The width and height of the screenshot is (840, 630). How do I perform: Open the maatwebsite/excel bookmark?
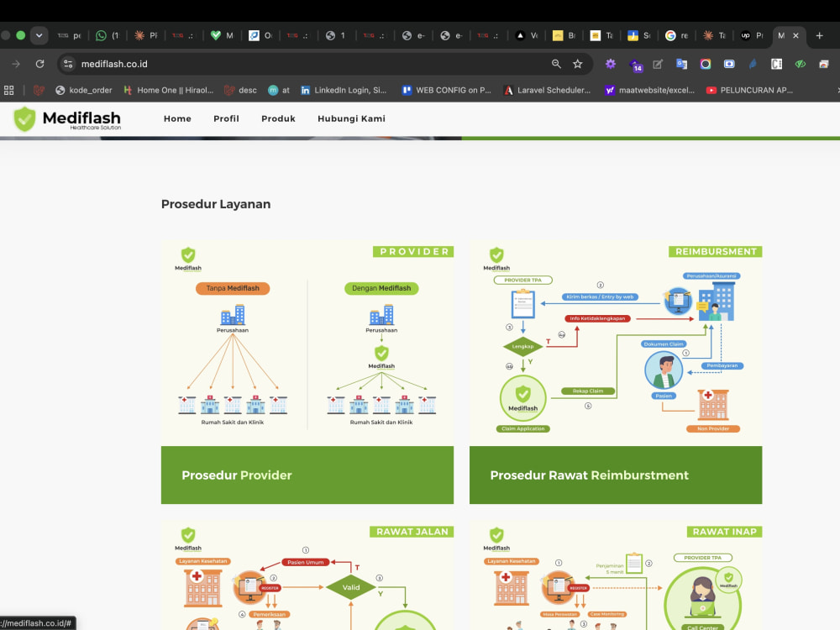[649, 90]
